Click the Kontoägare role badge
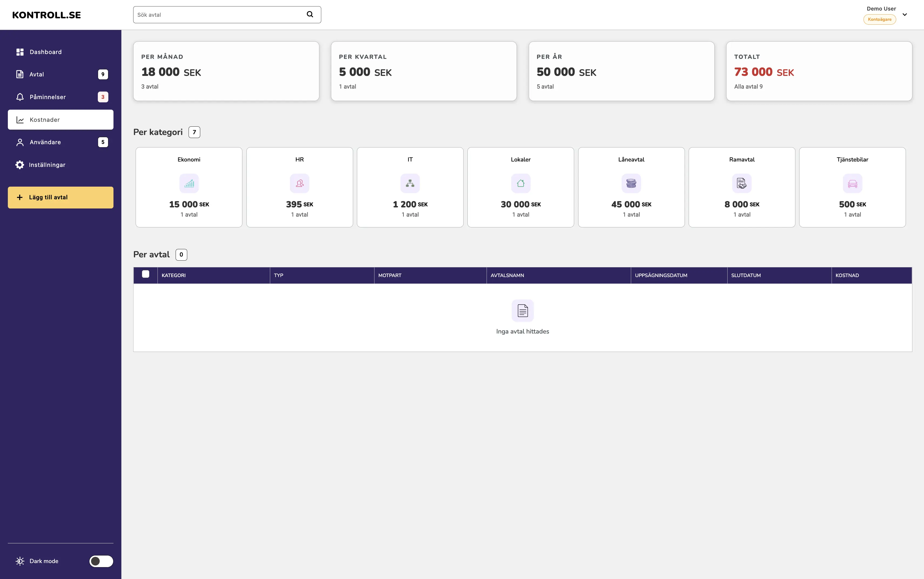This screenshot has height=579, width=924. pos(880,19)
